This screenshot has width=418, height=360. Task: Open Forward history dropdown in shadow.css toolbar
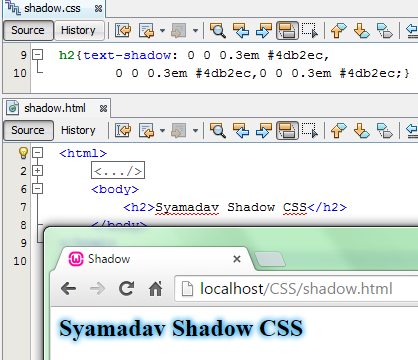click(x=195, y=31)
